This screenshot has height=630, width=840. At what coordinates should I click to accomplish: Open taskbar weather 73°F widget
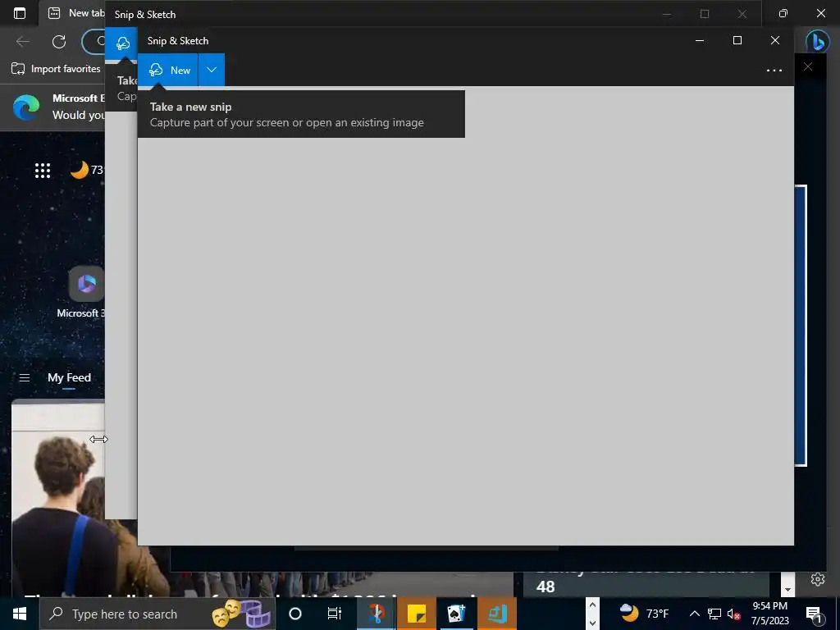(x=643, y=613)
